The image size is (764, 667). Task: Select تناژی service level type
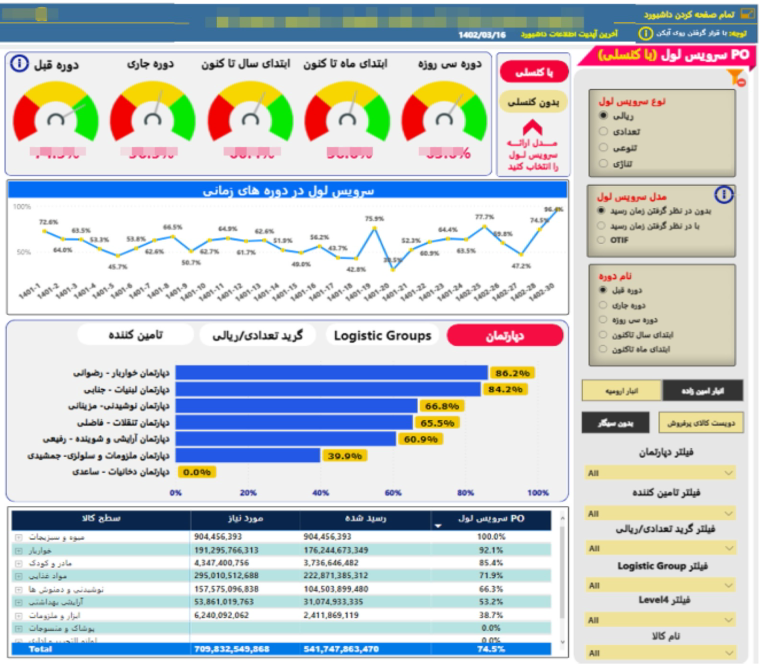(603, 163)
